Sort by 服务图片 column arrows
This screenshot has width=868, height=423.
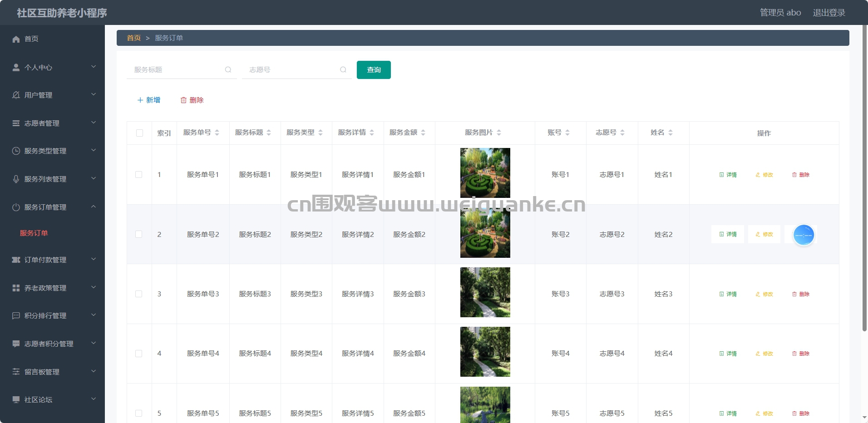tap(499, 133)
